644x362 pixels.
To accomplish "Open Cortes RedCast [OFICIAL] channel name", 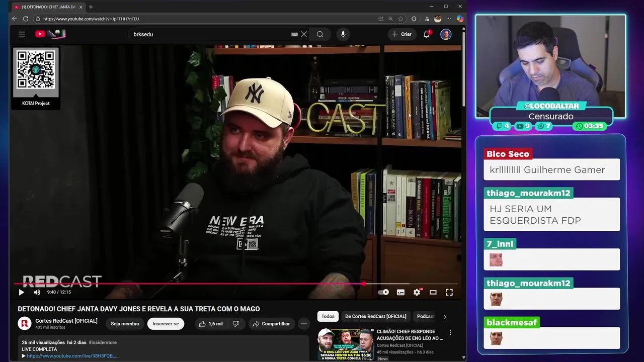I will pos(66,321).
